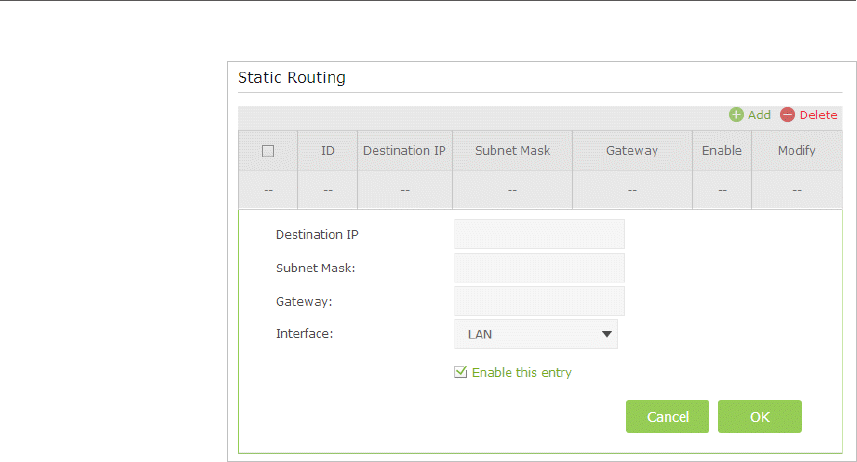Click the Enable column header
The width and height of the screenshot is (857, 462).
722,151
